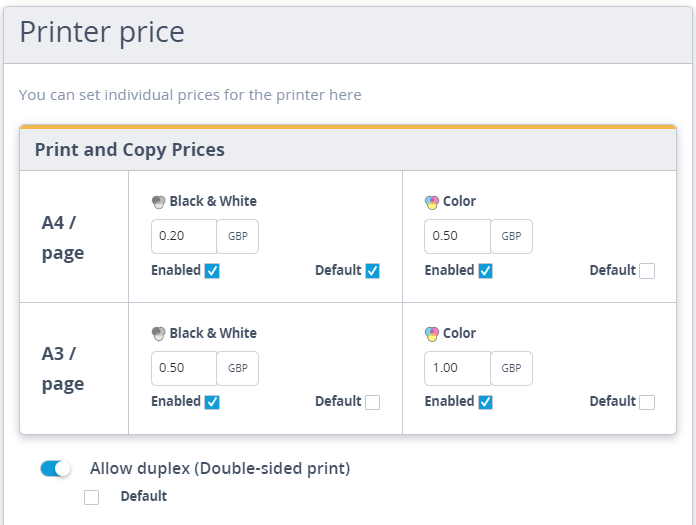Viewport: 696px width, 525px height.
Task: Click the A3 Black & White grayscale icon
Action: pyautogui.click(x=158, y=334)
